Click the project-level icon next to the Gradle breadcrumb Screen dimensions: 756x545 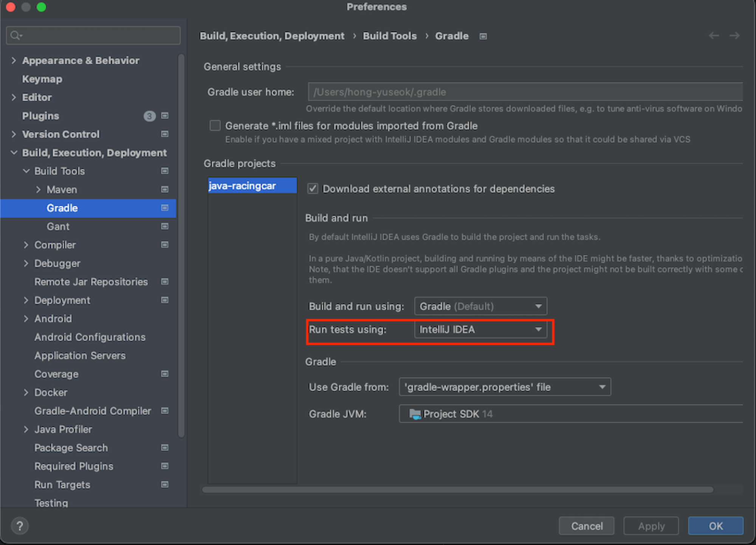click(x=483, y=36)
